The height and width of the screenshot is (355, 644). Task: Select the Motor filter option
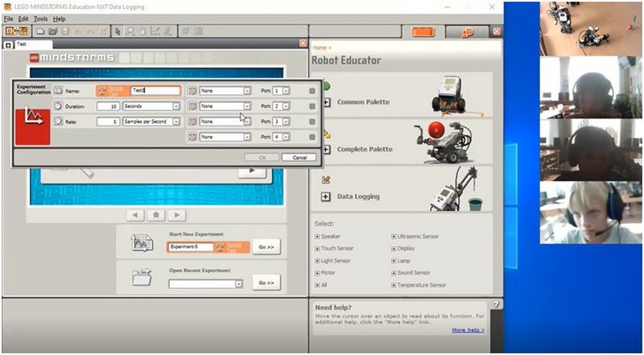[325, 273]
